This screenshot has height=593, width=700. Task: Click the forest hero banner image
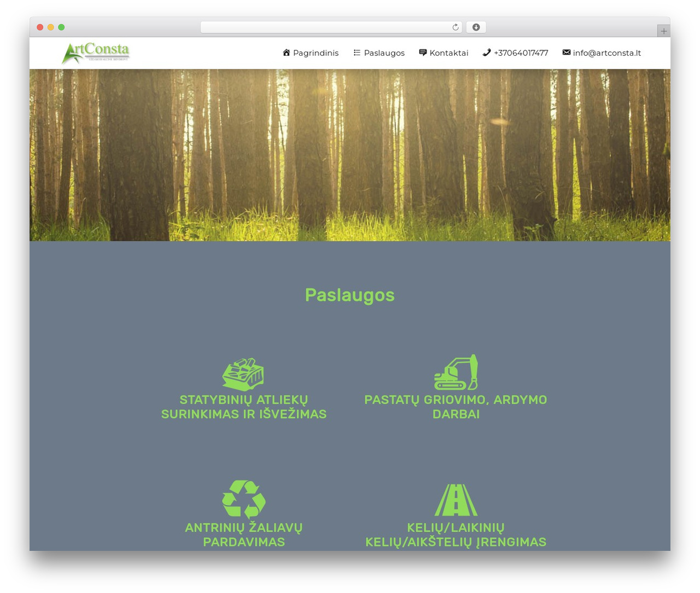coord(350,155)
